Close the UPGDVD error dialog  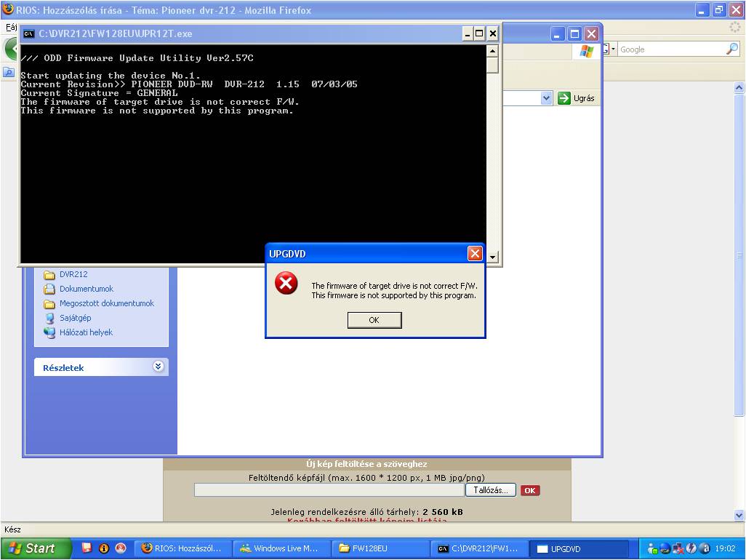[475, 254]
